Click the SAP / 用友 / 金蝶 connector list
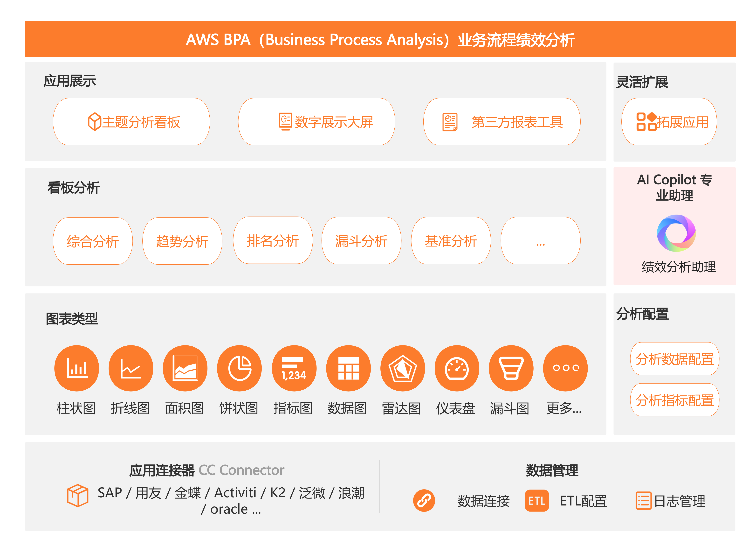This screenshot has height=547, width=756. pos(231,501)
